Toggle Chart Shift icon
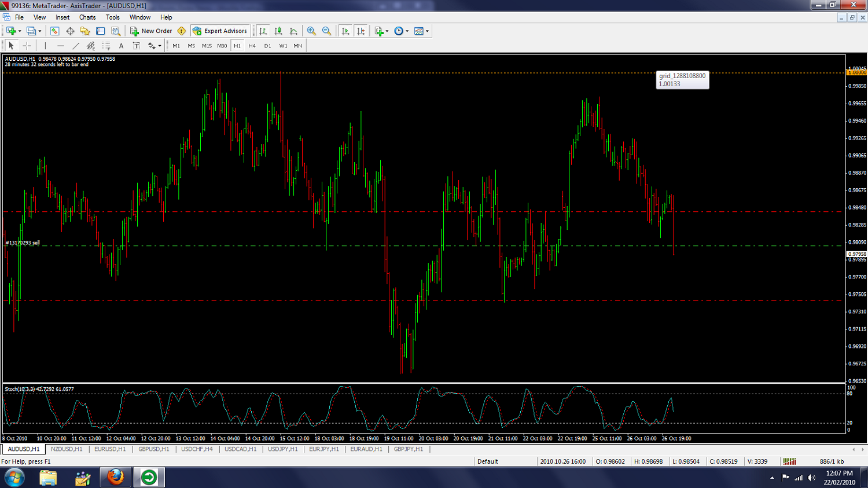The image size is (868, 488). click(x=361, y=31)
